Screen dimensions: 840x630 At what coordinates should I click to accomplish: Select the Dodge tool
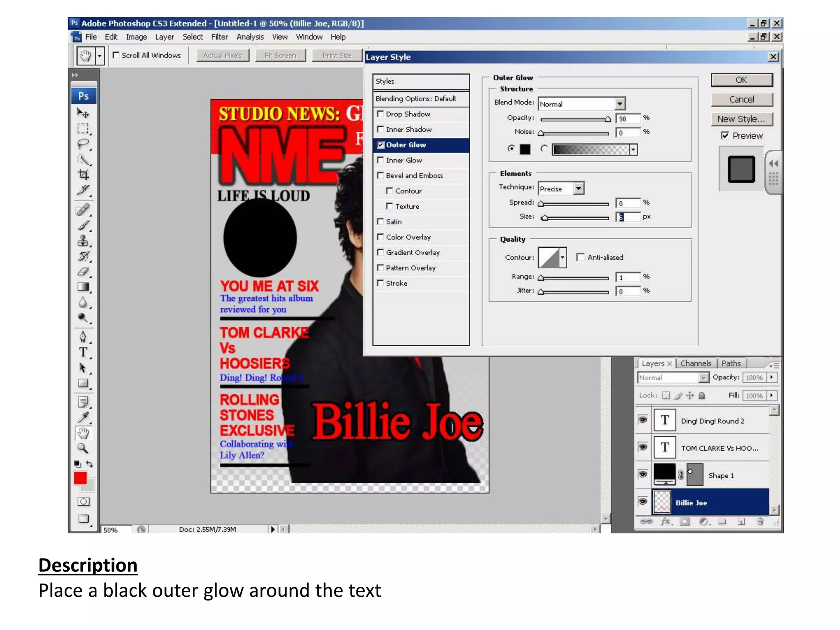83,318
